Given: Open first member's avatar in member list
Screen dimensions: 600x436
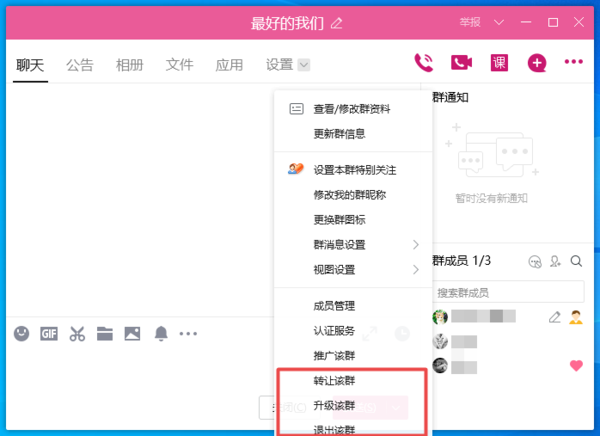Looking at the screenshot, I should tap(440, 317).
